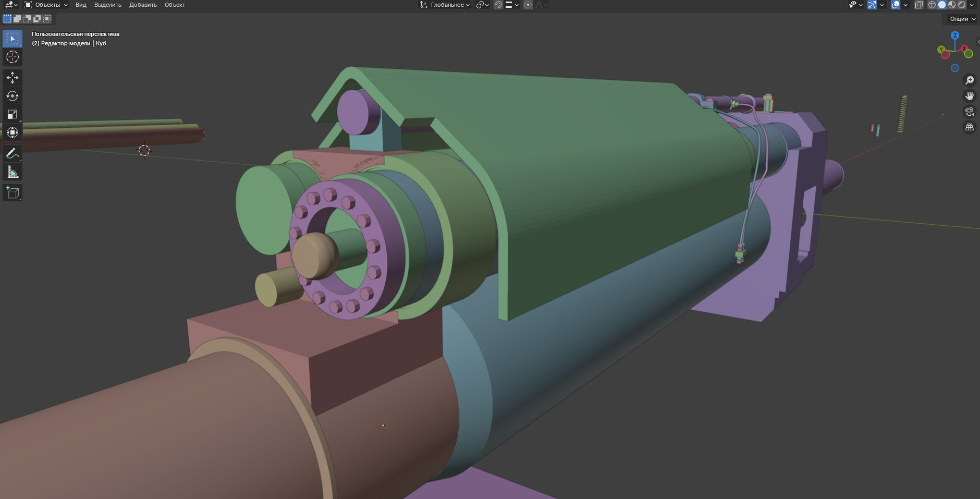
Task: Toggle viewport overlays display
Action: 896,5
